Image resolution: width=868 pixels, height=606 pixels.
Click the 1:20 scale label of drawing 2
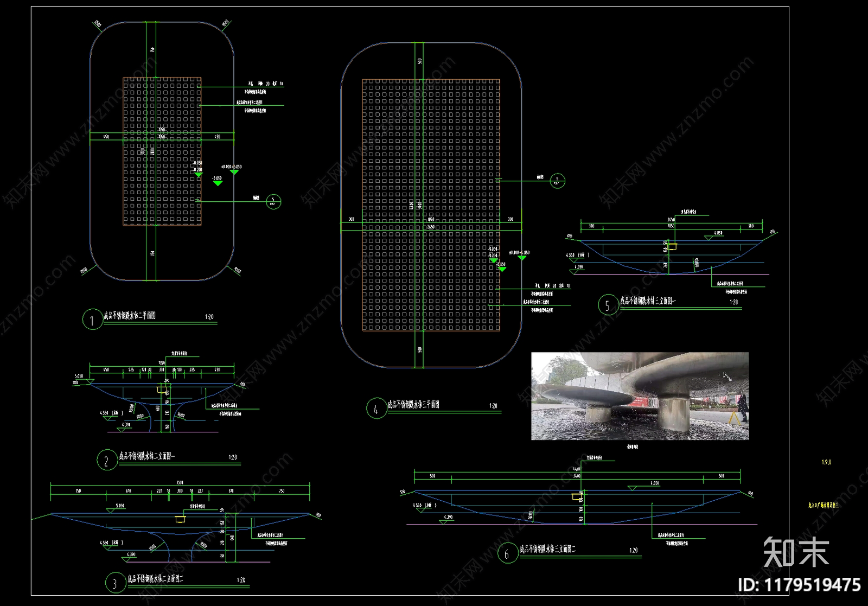tap(233, 457)
